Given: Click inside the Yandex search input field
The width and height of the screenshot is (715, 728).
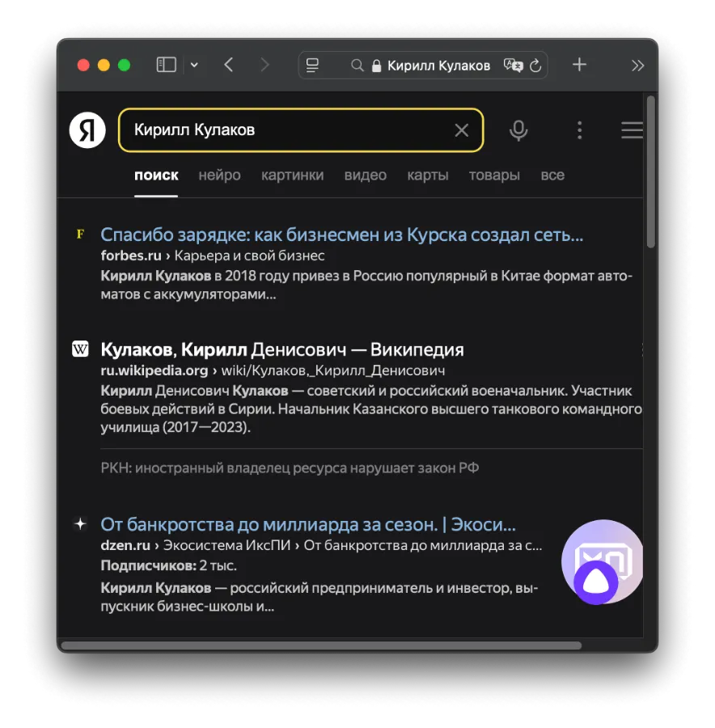Looking at the screenshot, I should point(283,129).
